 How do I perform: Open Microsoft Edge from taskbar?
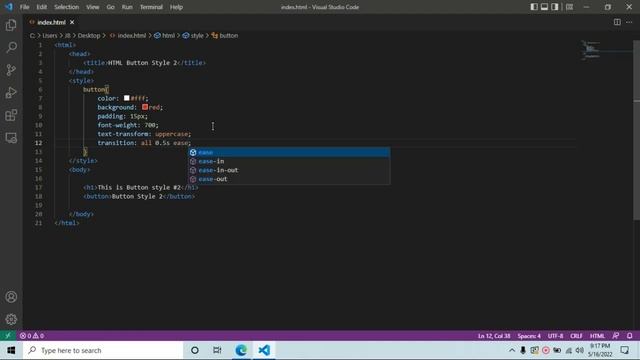pyautogui.click(x=241, y=350)
